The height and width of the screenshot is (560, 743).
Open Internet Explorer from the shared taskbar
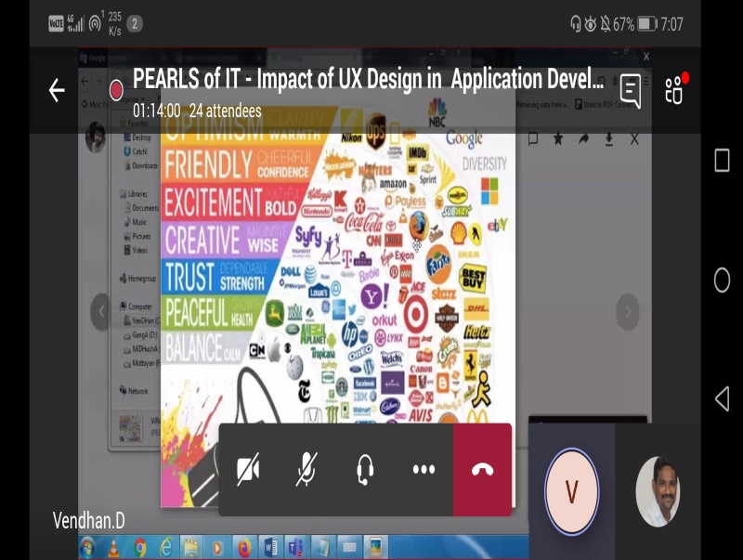(166, 548)
